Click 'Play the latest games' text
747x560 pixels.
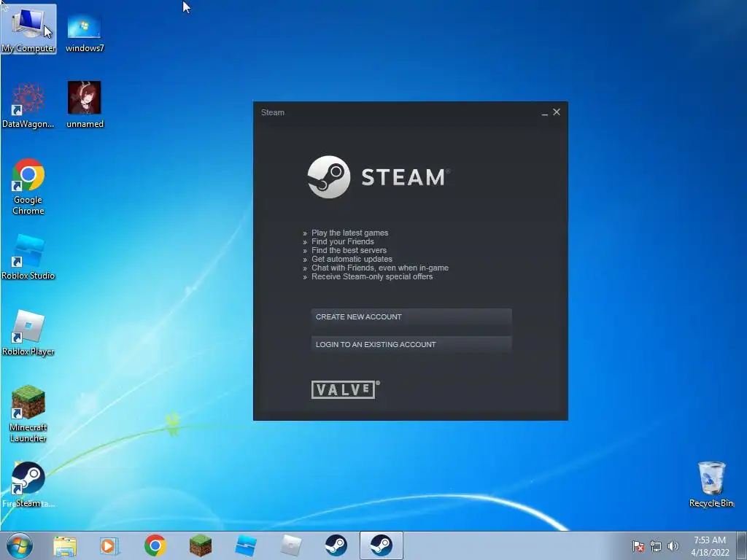coord(349,233)
